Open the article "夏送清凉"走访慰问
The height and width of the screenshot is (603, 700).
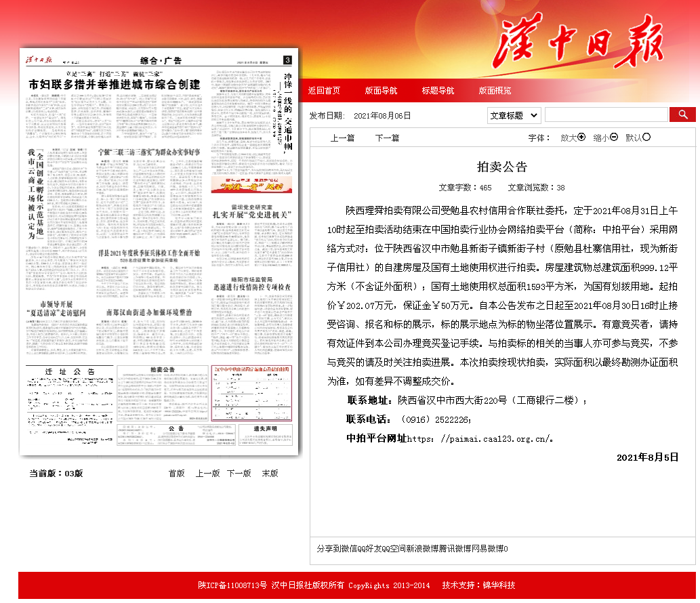(x=56, y=313)
